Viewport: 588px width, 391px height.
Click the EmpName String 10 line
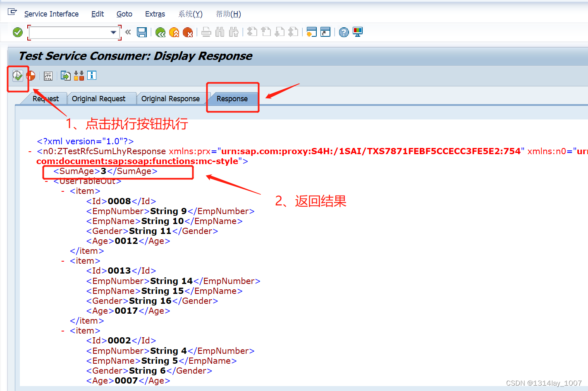pos(165,221)
